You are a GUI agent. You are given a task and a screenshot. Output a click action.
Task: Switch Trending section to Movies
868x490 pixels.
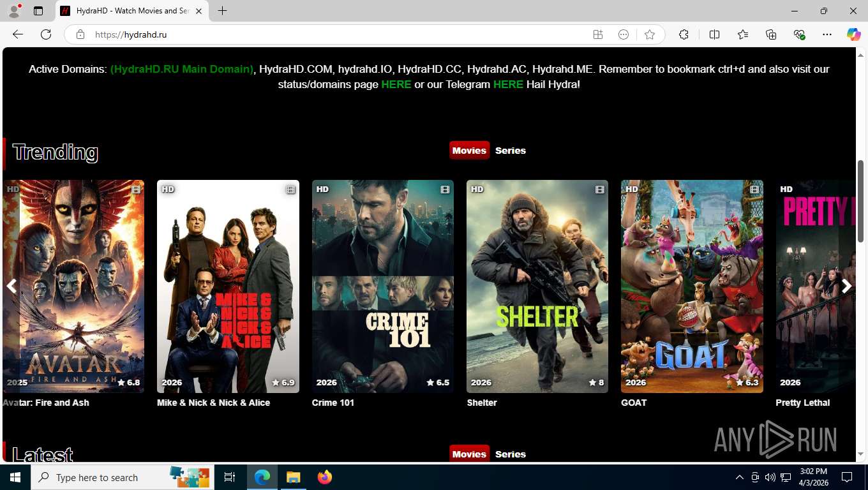[469, 151]
